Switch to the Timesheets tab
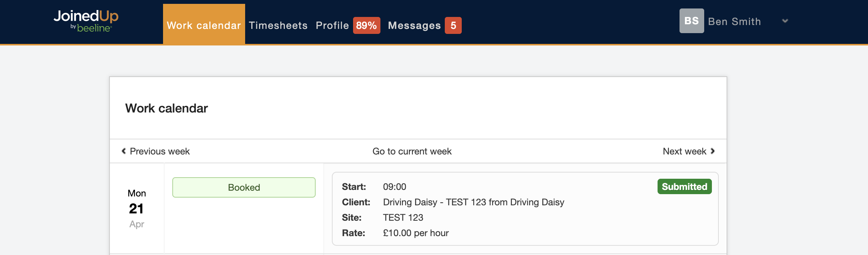 pos(278,25)
